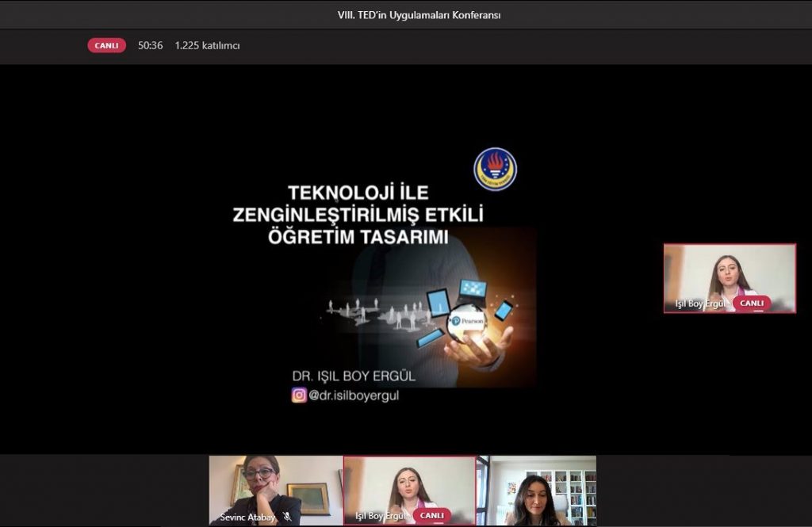This screenshot has width=812, height=527.
Task: Click the "ÖĞRETİM TASARIMI" heading line
Action: coord(358,237)
